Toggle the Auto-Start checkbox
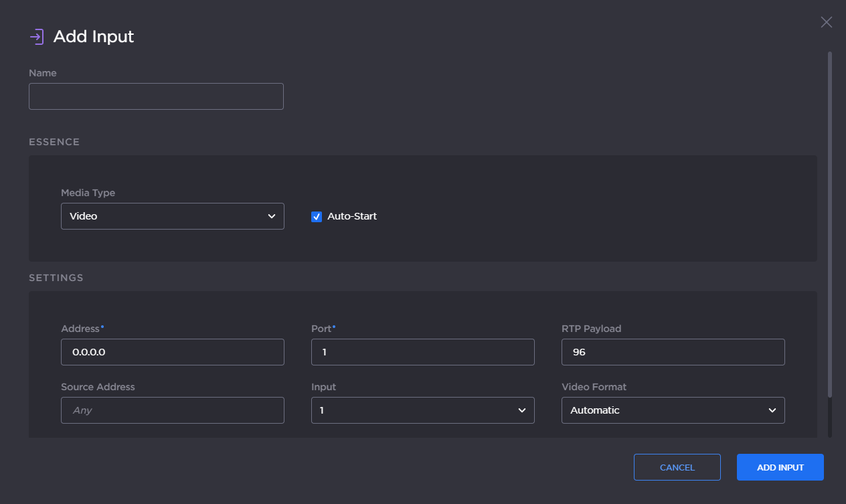Screen dimensions: 846x504 coord(317,216)
